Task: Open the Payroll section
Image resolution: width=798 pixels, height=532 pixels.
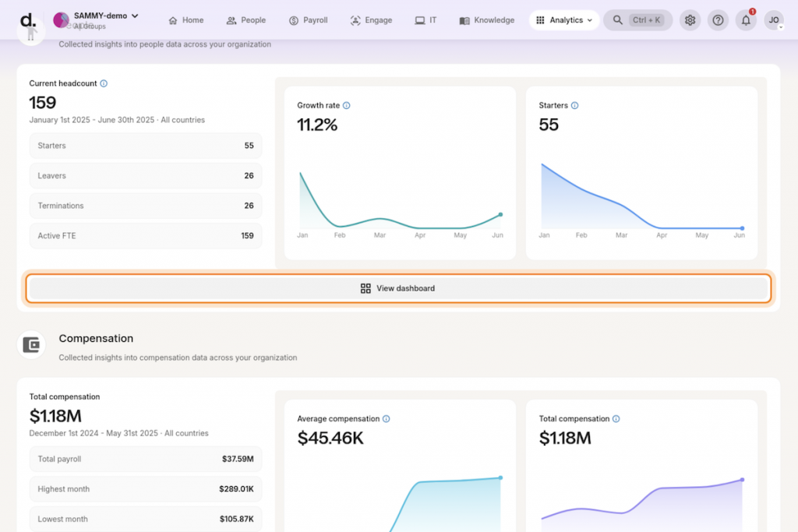Action: (308, 20)
